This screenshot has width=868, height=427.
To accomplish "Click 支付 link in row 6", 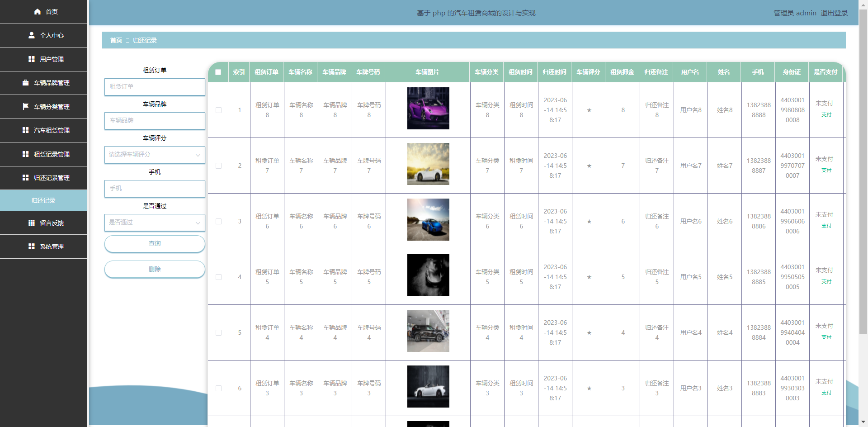I will pos(826,393).
